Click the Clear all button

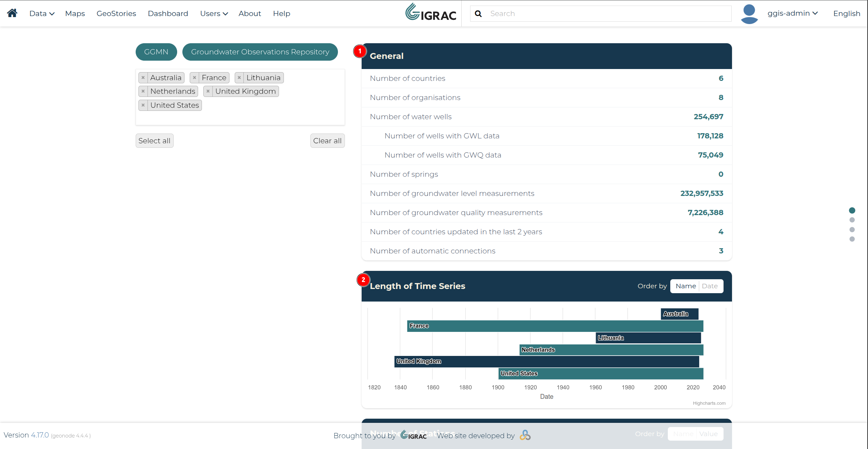tap(327, 141)
